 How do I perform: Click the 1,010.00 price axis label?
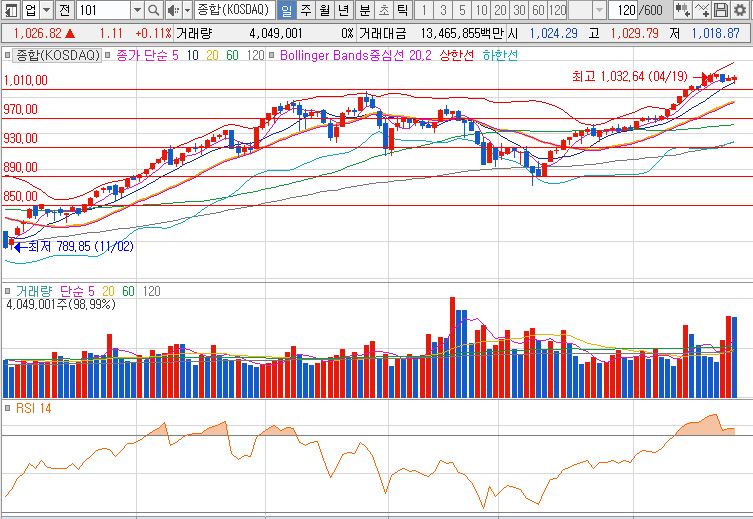pos(26,80)
